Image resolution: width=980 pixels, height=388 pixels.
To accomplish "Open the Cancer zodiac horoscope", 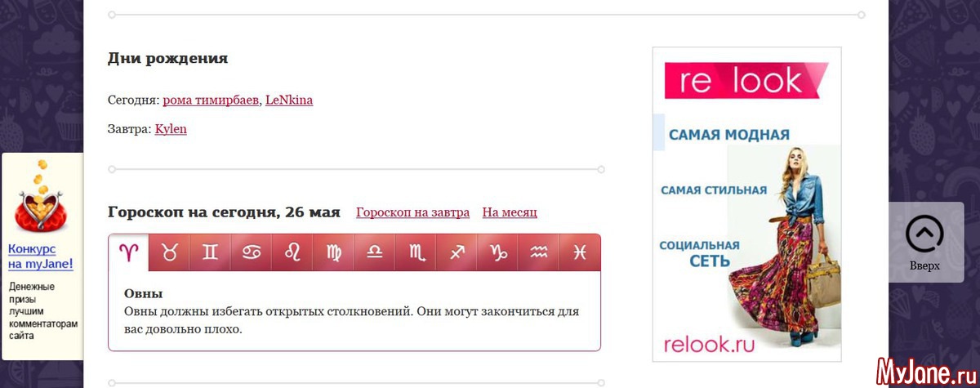I will [252, 253].
